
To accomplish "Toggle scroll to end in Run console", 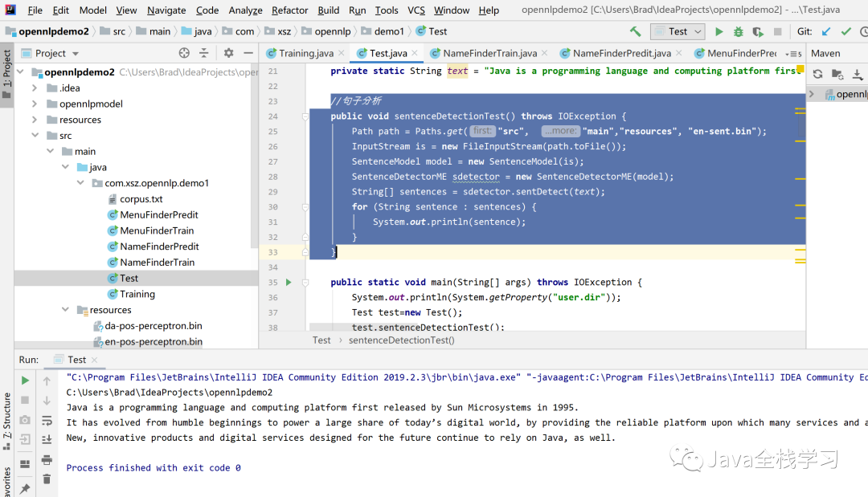I will coord(47,440).
